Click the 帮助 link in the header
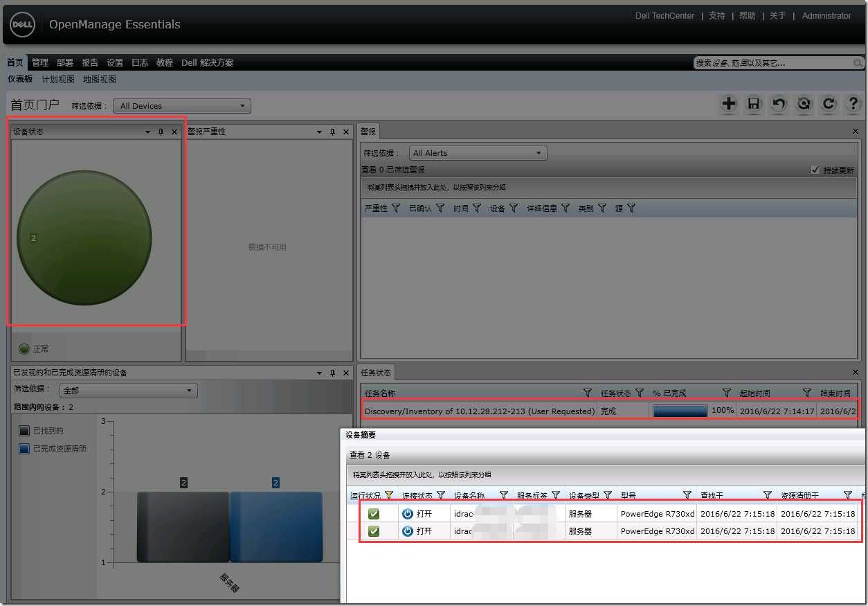The width and height of the screenshot is (868, 606). [748, 16]
